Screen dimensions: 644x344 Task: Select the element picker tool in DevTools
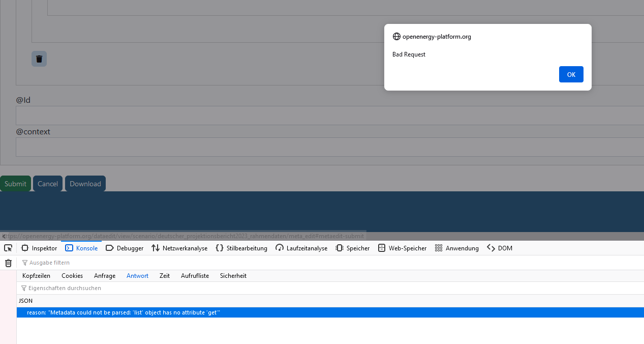pos(8,248)
